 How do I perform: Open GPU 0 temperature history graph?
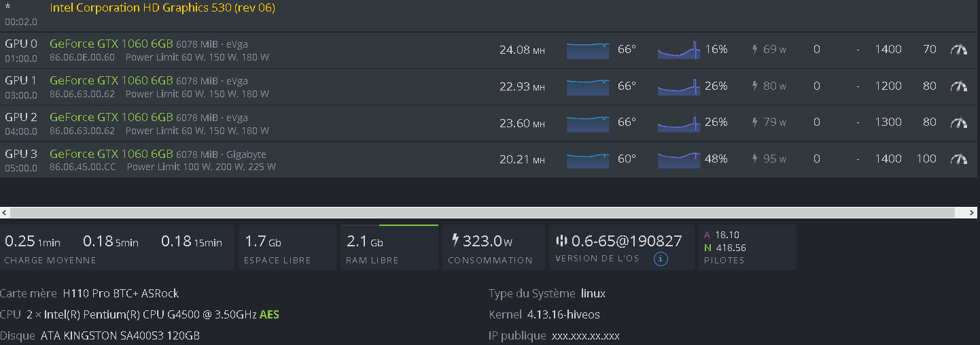point(588,50)
